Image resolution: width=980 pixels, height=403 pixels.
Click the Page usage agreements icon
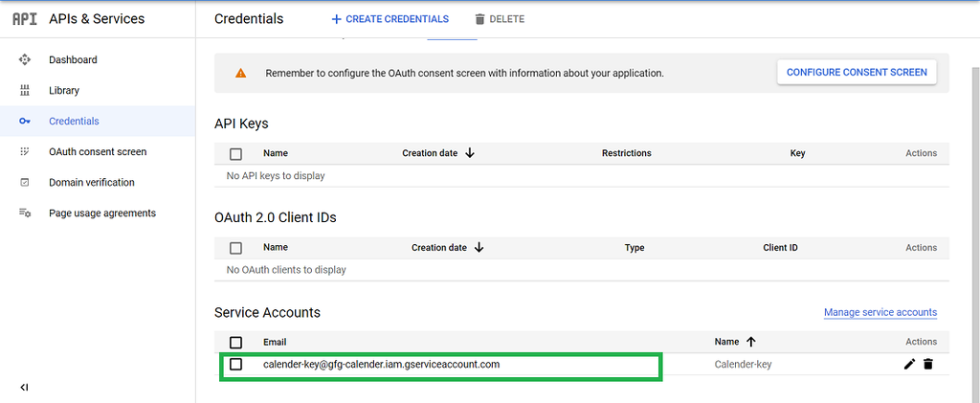pos(25,213)
